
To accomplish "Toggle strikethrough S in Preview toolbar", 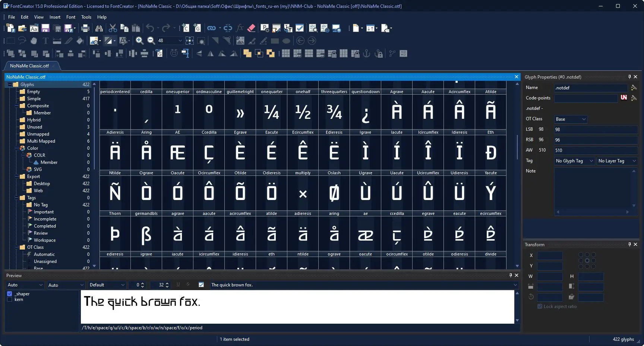I will pos(188,285).
